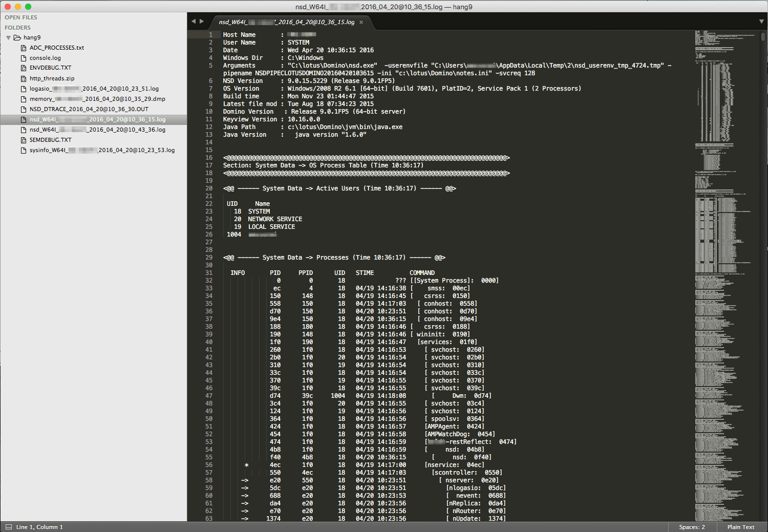This screenshot has height=532, width=768.
Task: Open ADC_PROCESSES.txt in sidebar
Action: 57,48
